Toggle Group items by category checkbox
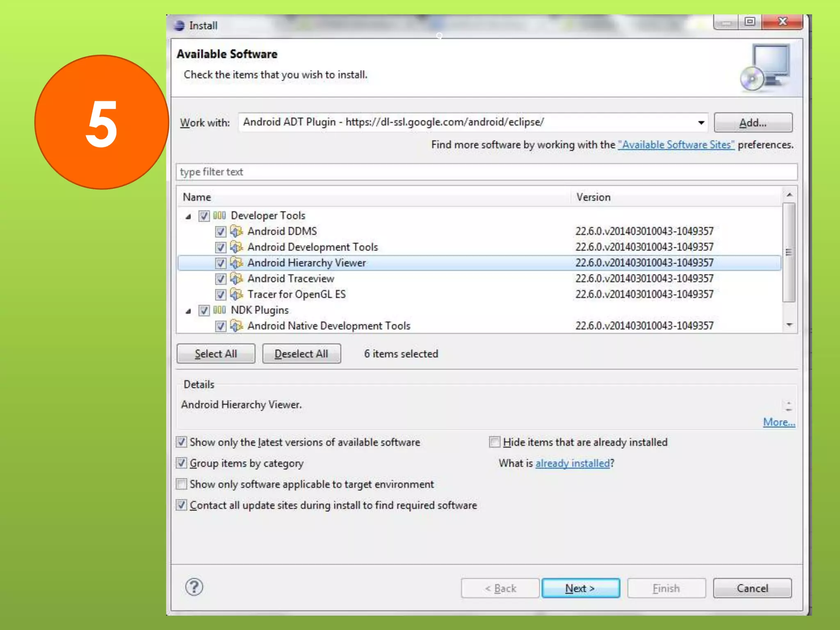 pyautogui.click(x=181, y=463)
